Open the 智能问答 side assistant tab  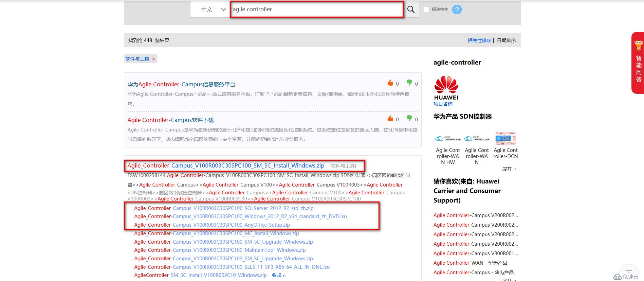[x=638, y=63]
